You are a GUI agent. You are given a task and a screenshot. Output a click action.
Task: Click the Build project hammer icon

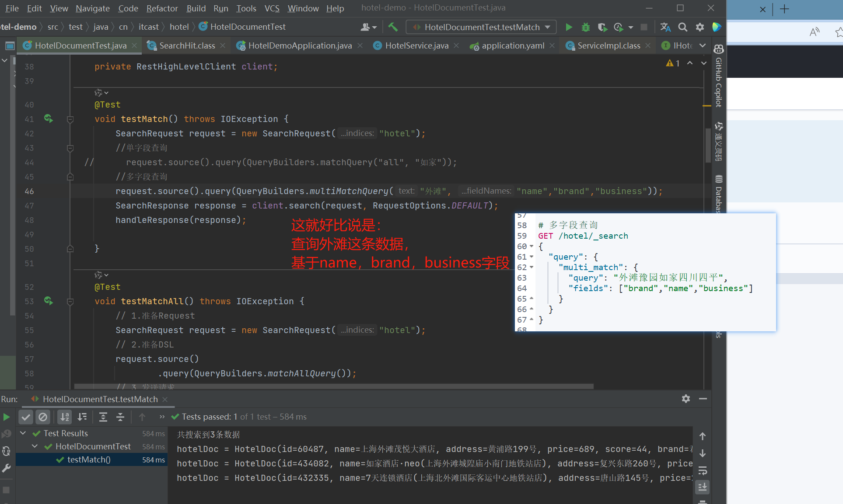393,27
